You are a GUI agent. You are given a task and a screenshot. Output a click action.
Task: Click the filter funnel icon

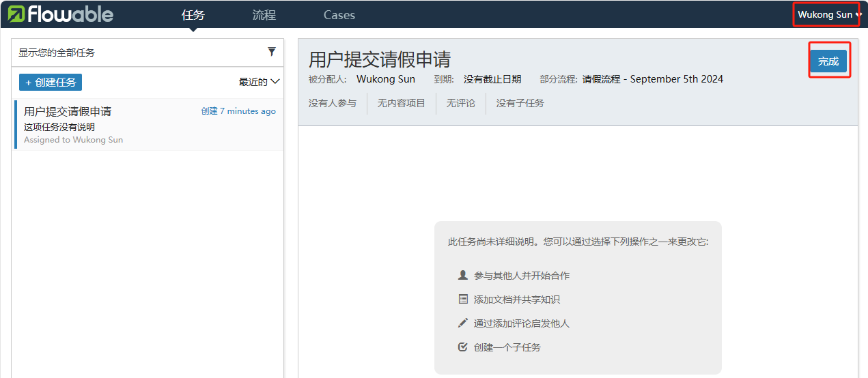pos(272,52)
